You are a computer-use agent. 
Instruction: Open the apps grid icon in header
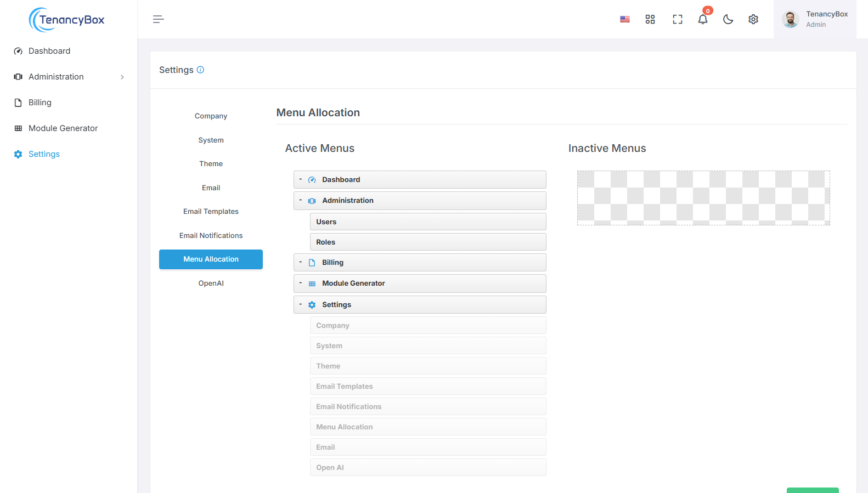pos(650,19)
